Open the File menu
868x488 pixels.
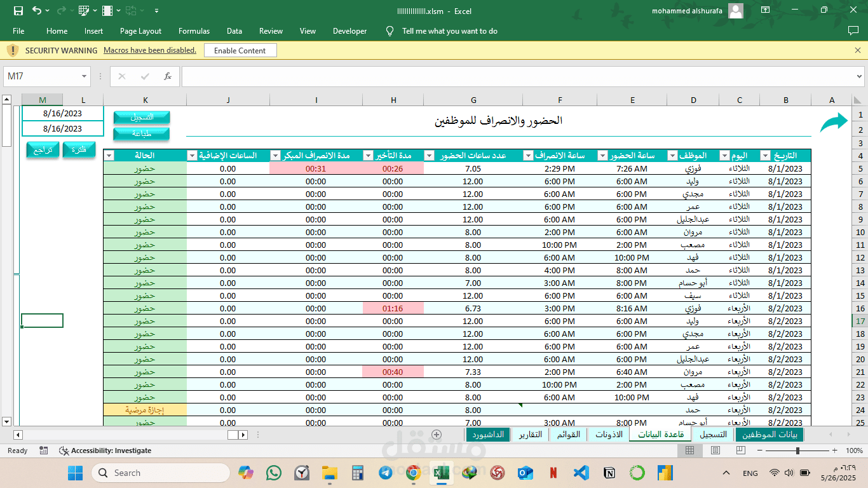pyautogui.click(x=18, y=30)
